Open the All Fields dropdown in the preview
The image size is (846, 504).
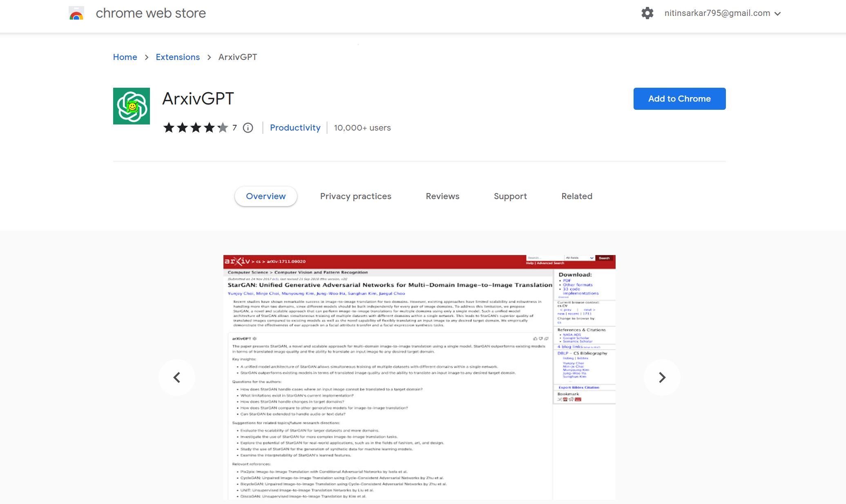(x=578, y=258)
